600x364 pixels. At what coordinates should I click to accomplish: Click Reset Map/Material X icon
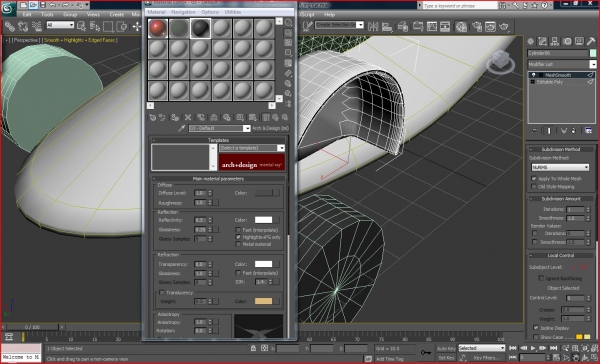[x=188, y=118]
